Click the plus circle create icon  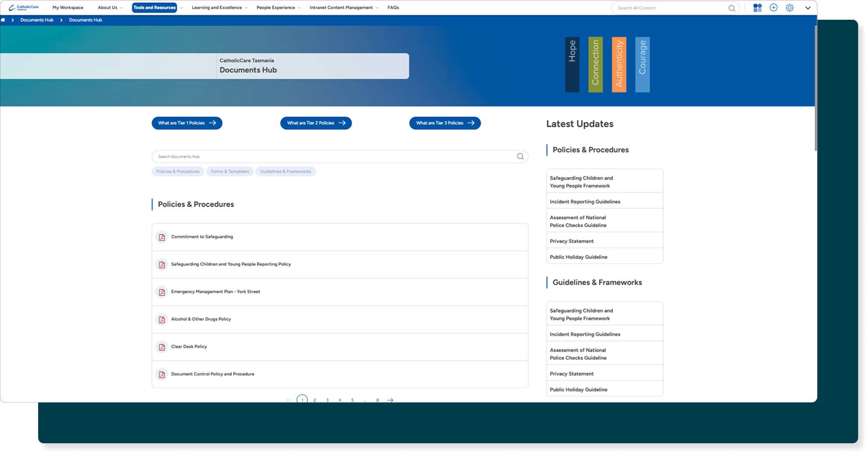pos(773,8)
